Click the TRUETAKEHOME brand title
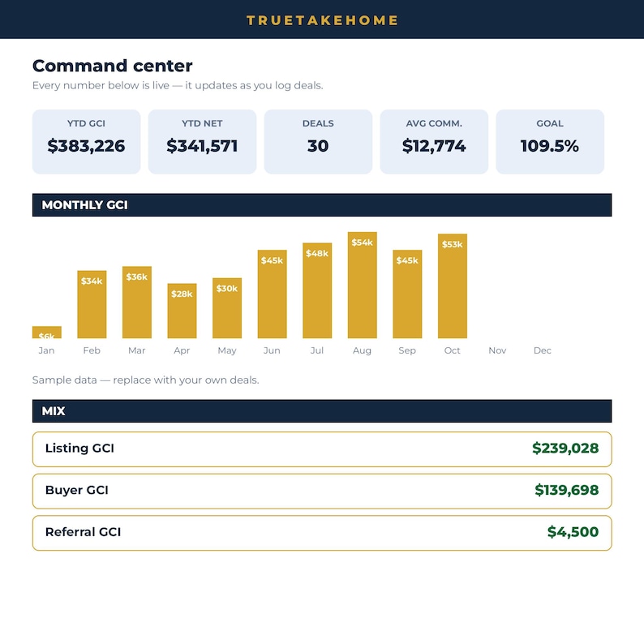 [322, 20]
